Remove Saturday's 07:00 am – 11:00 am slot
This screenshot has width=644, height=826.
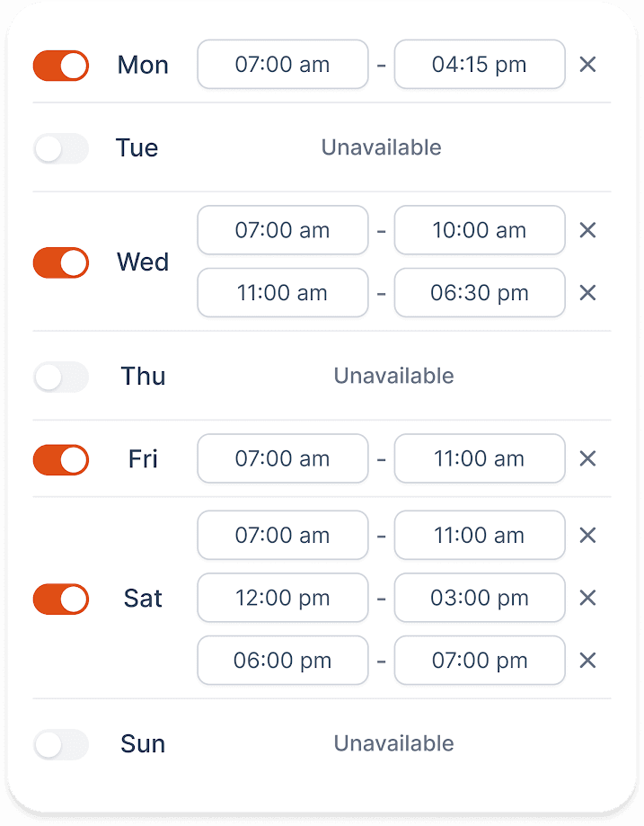pos(587,535)
